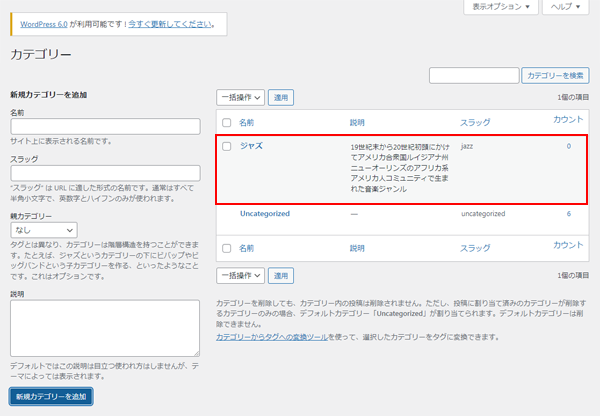Toggle the select-all checkbox in table footer
Screen dimensions: 600x416
(227, 246)
